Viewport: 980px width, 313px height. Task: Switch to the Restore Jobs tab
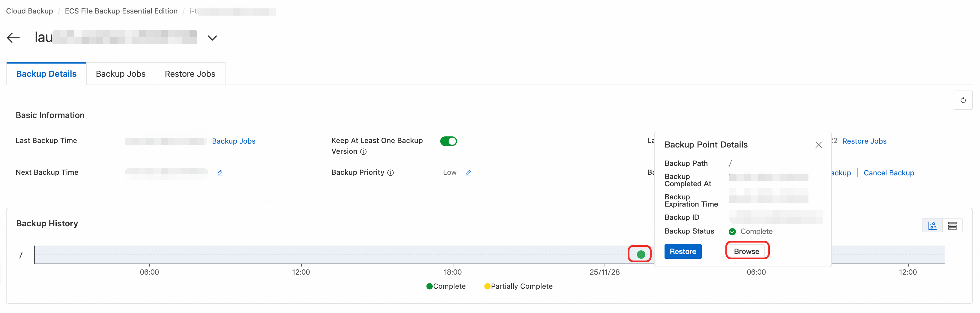[x=190, y=74]
